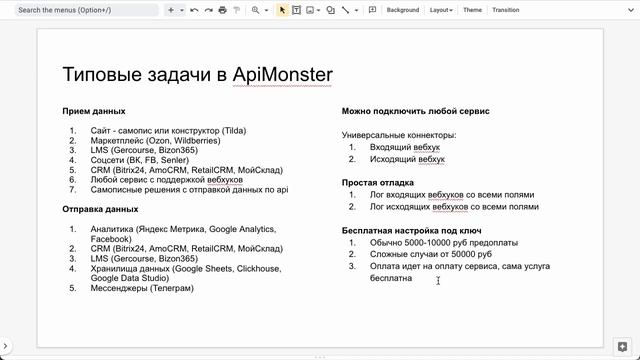Click the Insert image icon
Viewport: 640px width, 360px height.
click(x=310, y=10)
